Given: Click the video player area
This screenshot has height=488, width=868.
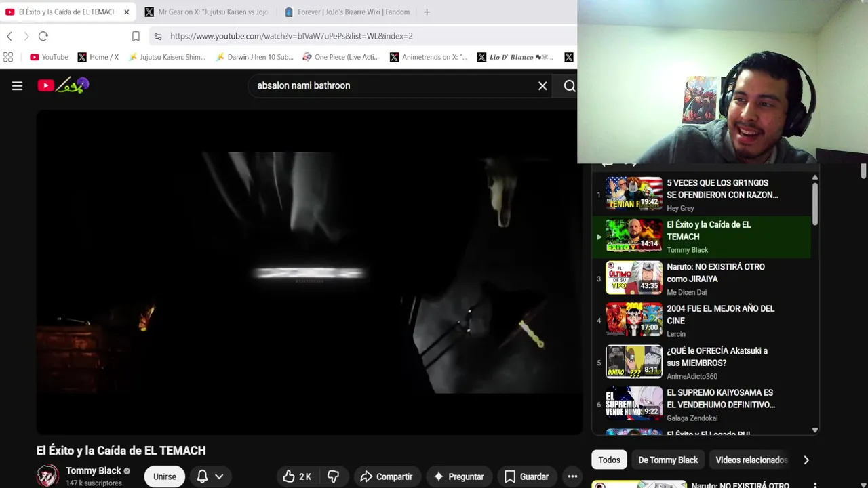Looking at the screenshot, I should [x=309, y=272].
